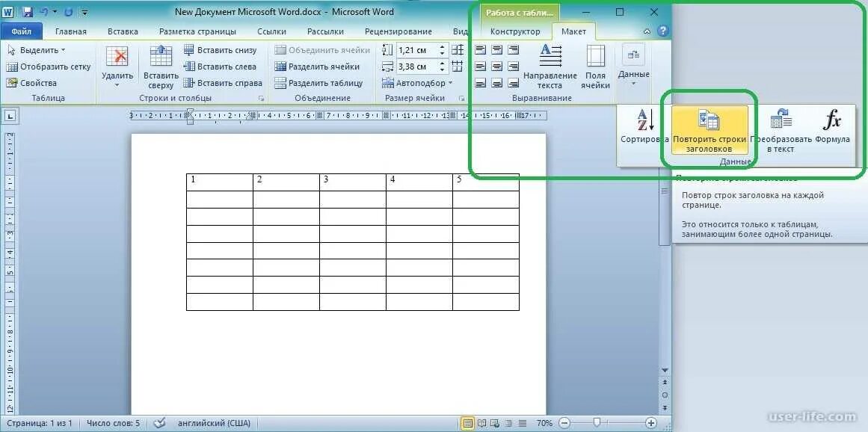Image resolution: width=868 pixels, height=432 pixels.
Task: Click Вставить сверху to add row above
Action: pos(161,67)
